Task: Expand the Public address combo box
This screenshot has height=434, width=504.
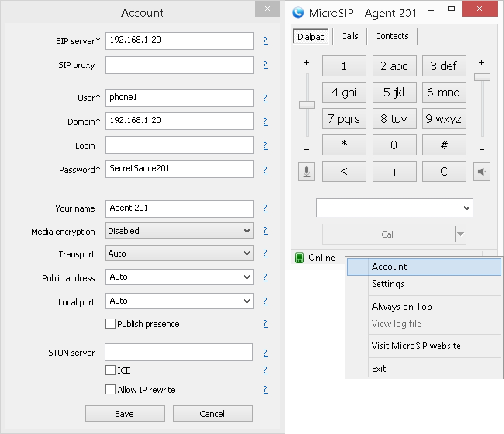Action: point(247,277)
